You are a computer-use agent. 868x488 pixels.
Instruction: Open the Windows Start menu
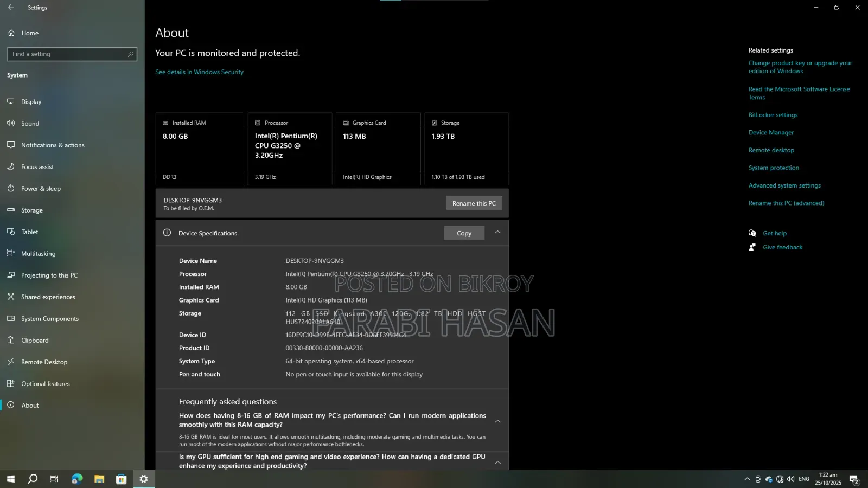[x=10, y=479]
